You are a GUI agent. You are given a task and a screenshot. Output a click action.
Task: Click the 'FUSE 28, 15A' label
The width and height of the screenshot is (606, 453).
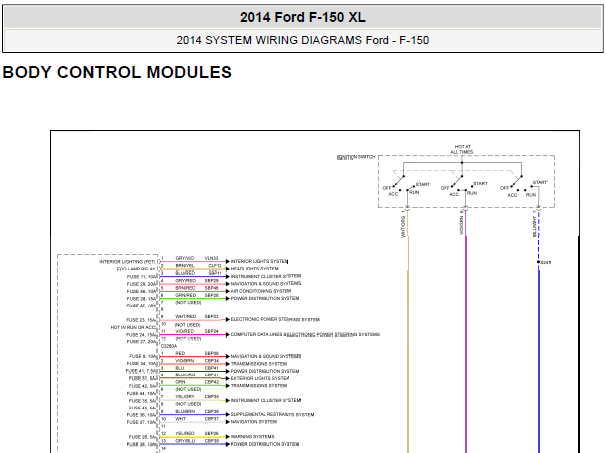click(x=141, y=299)
